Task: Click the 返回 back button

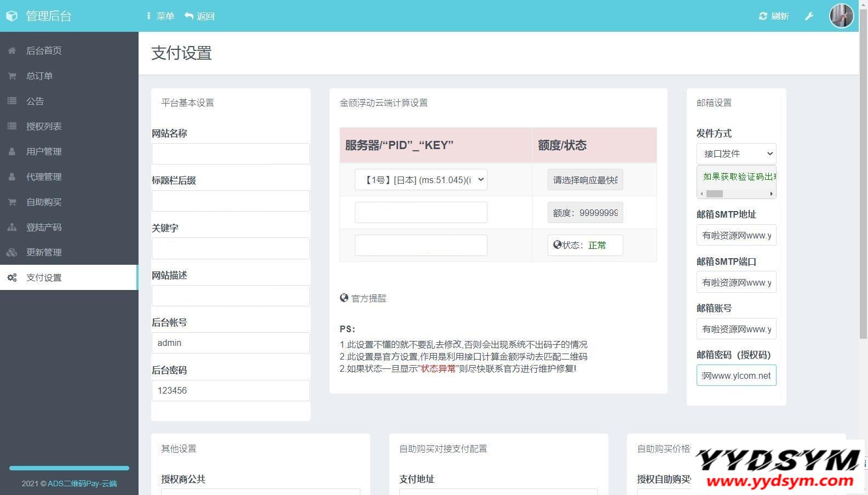Action: point(200,16)
